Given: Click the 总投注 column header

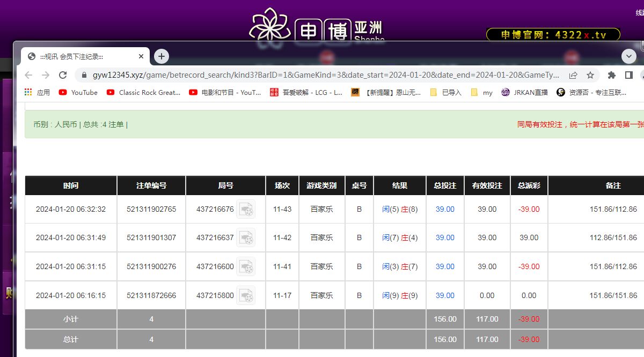Looking at the screenshot, I should coord(445,185).
